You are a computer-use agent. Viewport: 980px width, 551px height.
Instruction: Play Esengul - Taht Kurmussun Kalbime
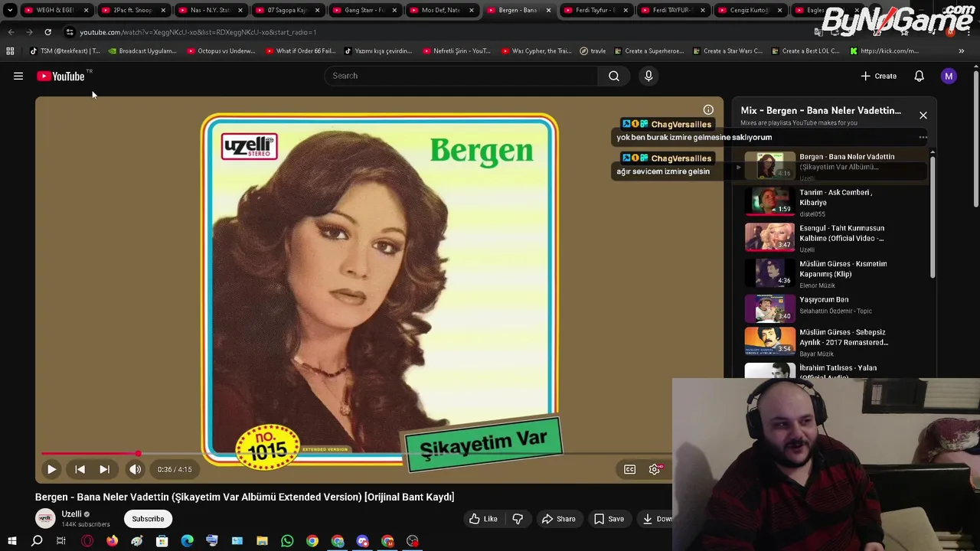tap(831, 237)
